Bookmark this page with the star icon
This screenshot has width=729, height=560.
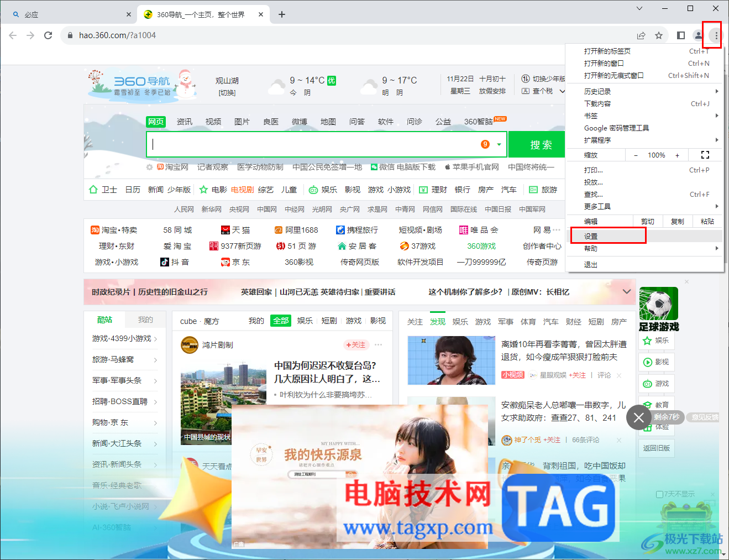[x=659, y=35]
